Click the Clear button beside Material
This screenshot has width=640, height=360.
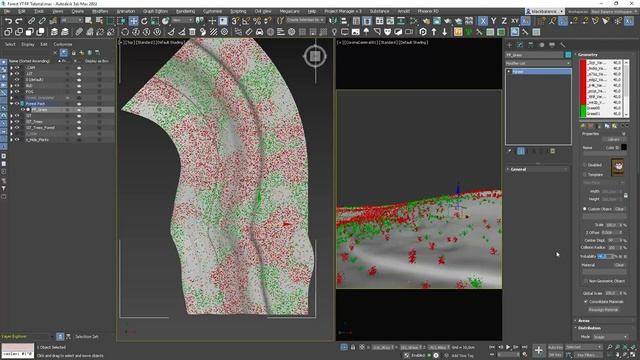pyautogui.click(x=619, y=265)
